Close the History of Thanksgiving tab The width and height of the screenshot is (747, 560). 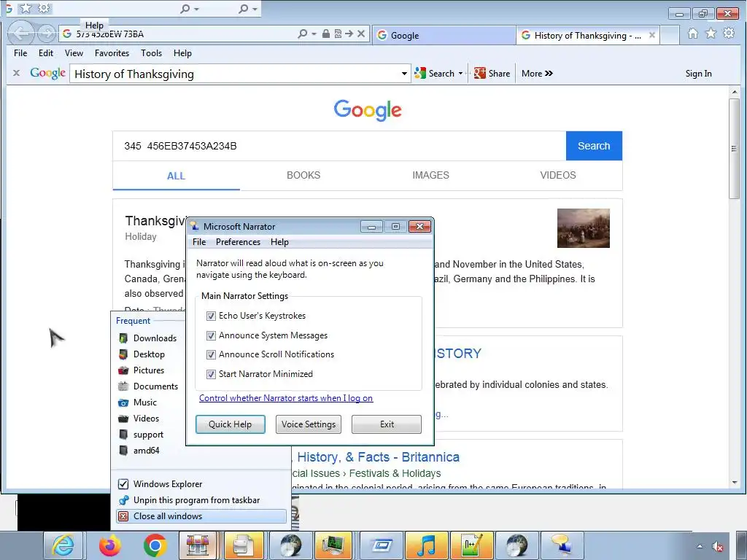point(651,35)
